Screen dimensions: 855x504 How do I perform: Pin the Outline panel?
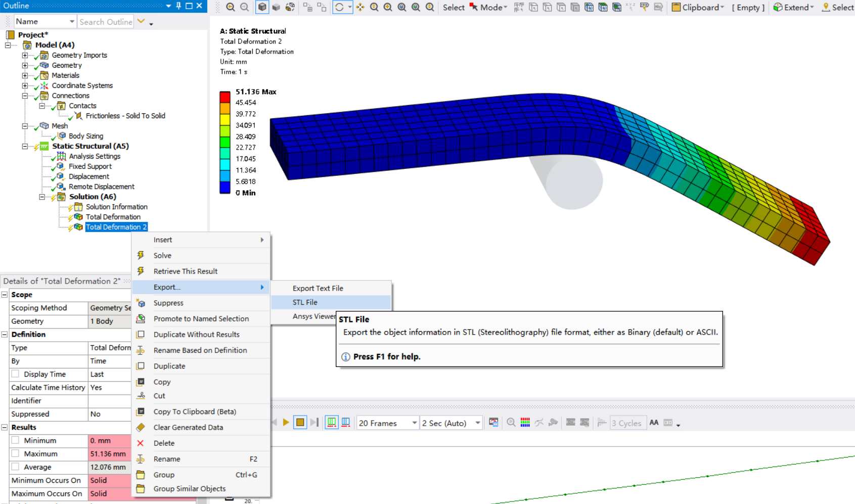pyautogui.click(x=178, y=6)
